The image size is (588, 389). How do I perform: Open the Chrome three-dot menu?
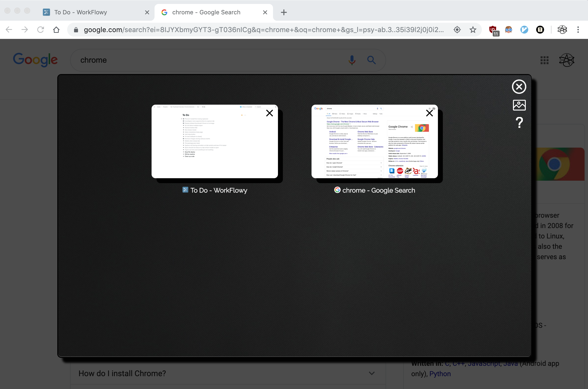tap(578, 30)
